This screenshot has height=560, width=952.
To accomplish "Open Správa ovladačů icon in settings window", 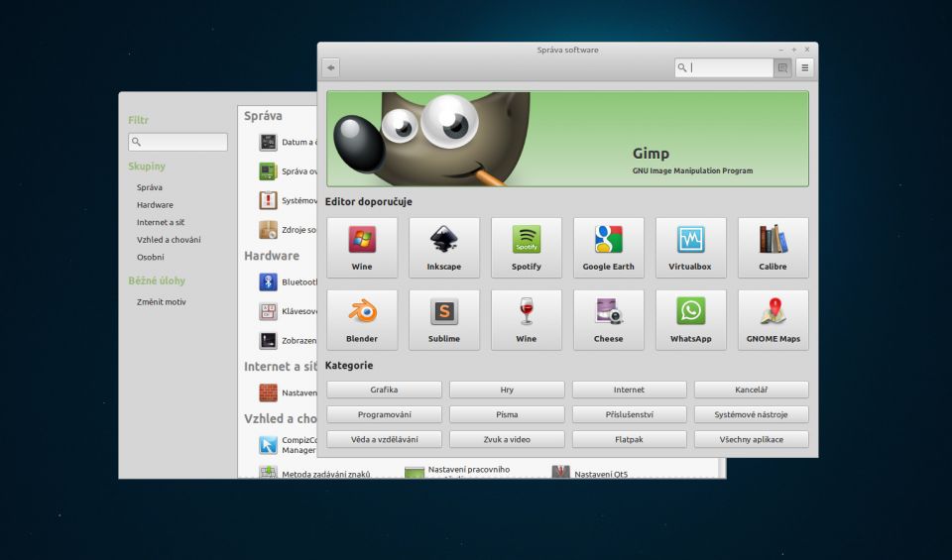I will 268,171.
